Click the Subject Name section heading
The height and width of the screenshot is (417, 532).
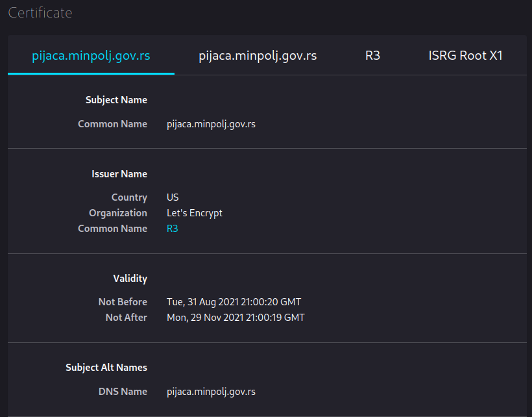coord(116,100)
